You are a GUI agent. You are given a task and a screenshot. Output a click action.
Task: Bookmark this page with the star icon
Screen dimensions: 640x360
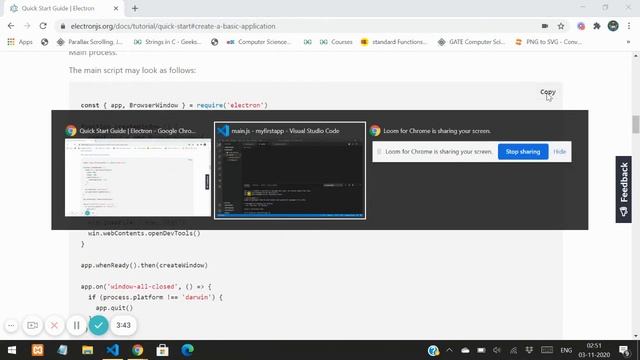[x=561, y=26]
